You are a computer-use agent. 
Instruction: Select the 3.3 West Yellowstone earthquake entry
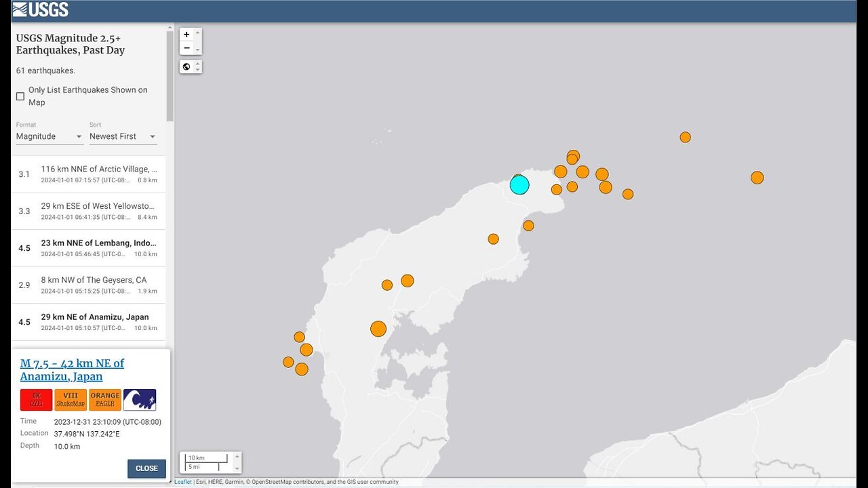(88, 211)
